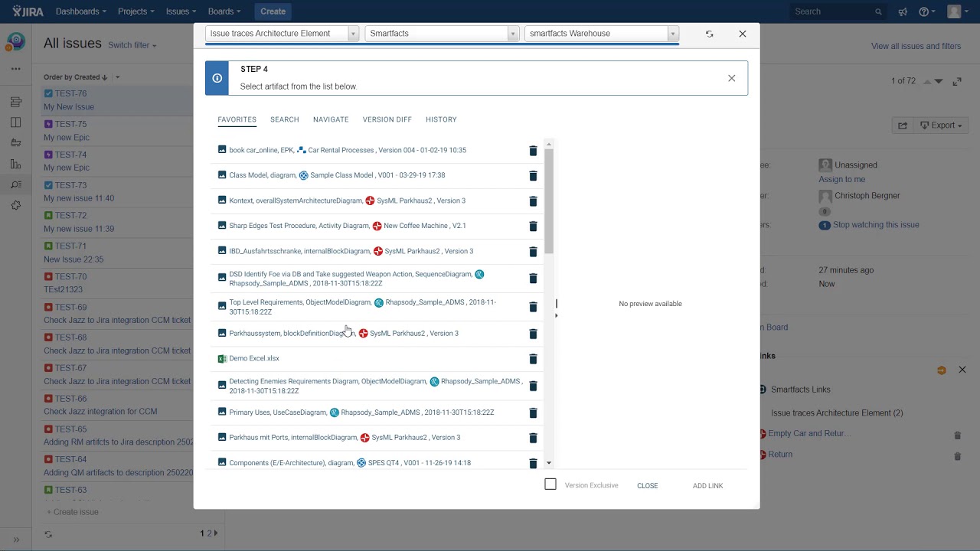Trash the Parkhaussystem blockDefinitionDiagram favorite
This screenshot has width=980, height=551.
(x=533, y=334)
